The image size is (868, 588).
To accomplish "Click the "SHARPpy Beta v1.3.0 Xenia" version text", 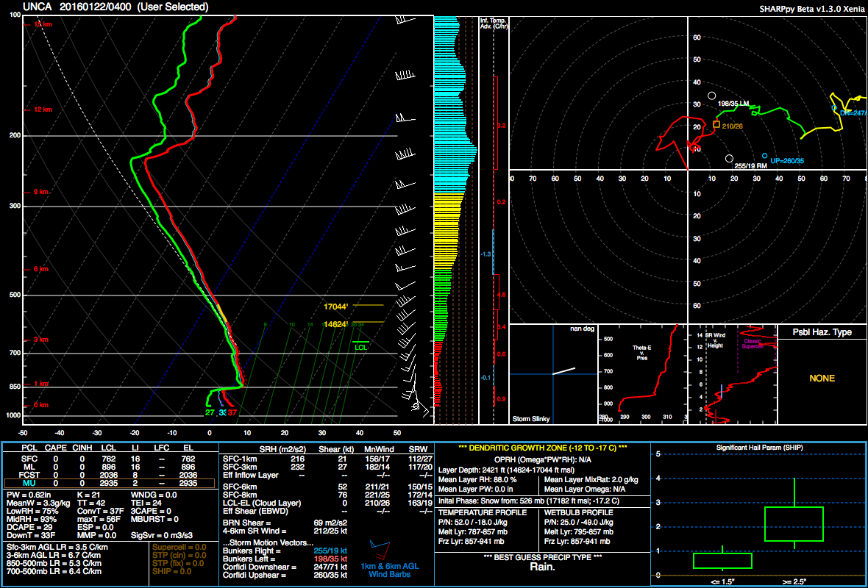I will 811,9.
